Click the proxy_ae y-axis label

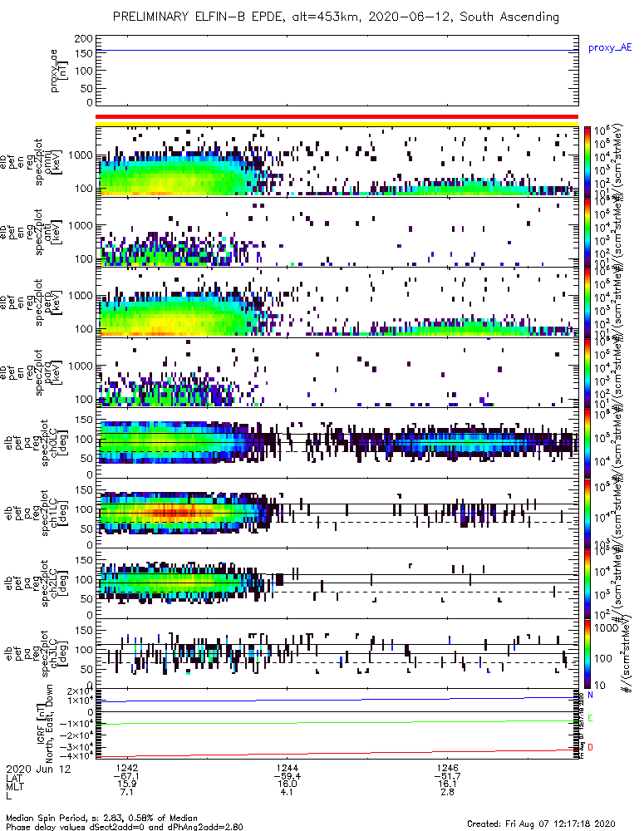58,71
